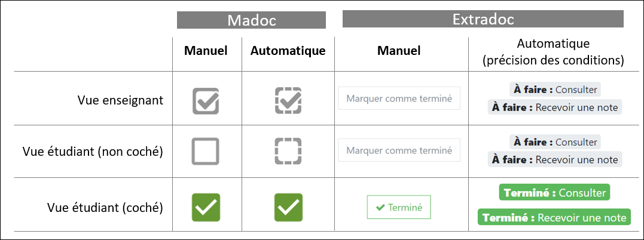Click À faire : Recevoir une note badge for Vue enseignant
Screen dimensions: 644x240
click(554, 107)
